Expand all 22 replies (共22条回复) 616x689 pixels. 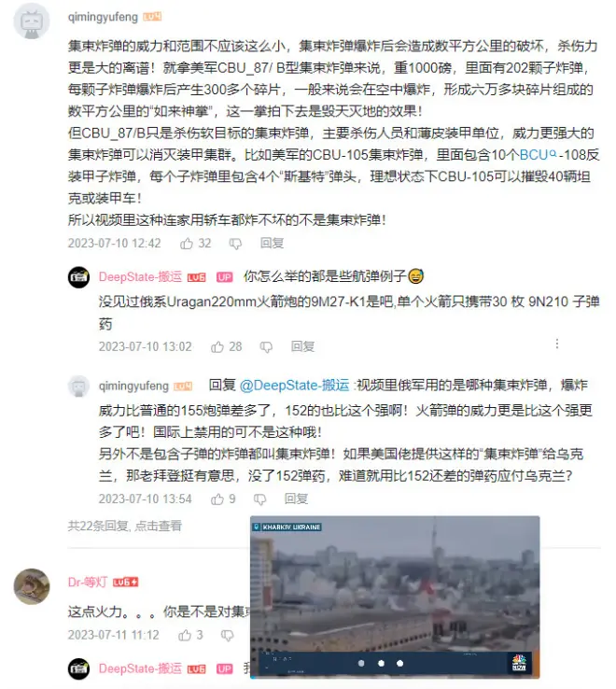tap(125, 526)
